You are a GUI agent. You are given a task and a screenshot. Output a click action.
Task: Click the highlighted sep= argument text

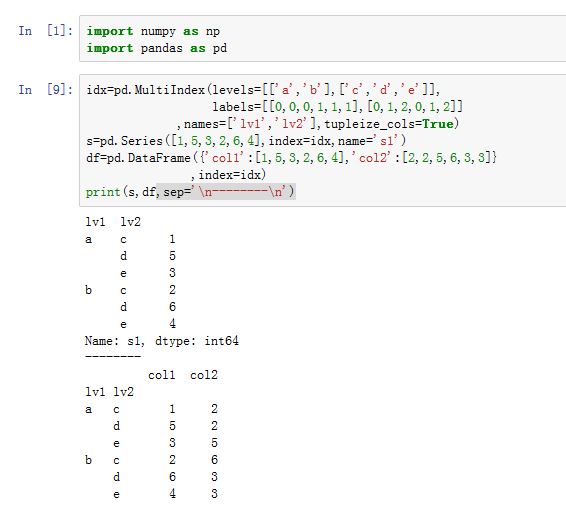(227, 192)
